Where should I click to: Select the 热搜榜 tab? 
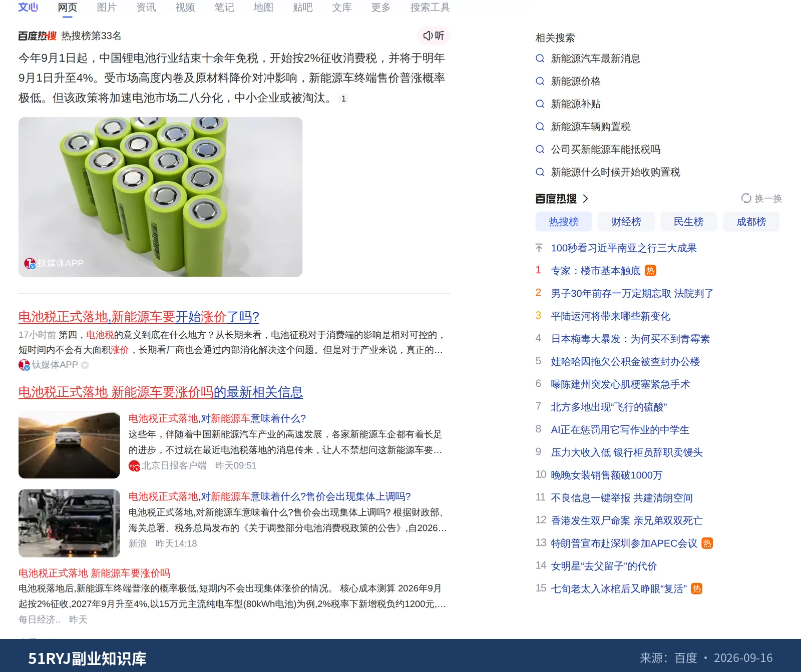(x=564, y=222)
